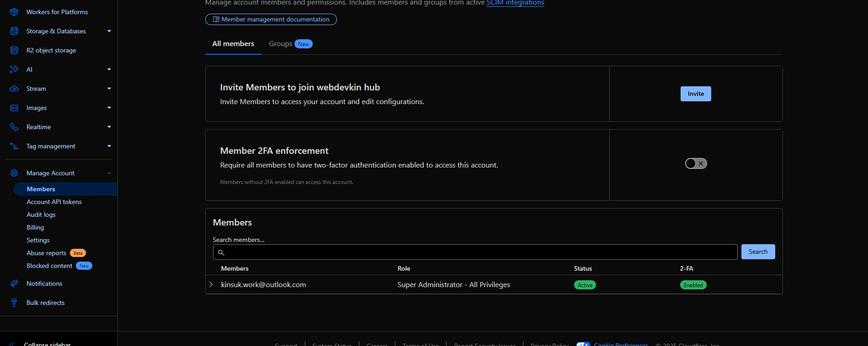Click the Status column header
This screenshot has width=868, height=346.
pos(583,268)
